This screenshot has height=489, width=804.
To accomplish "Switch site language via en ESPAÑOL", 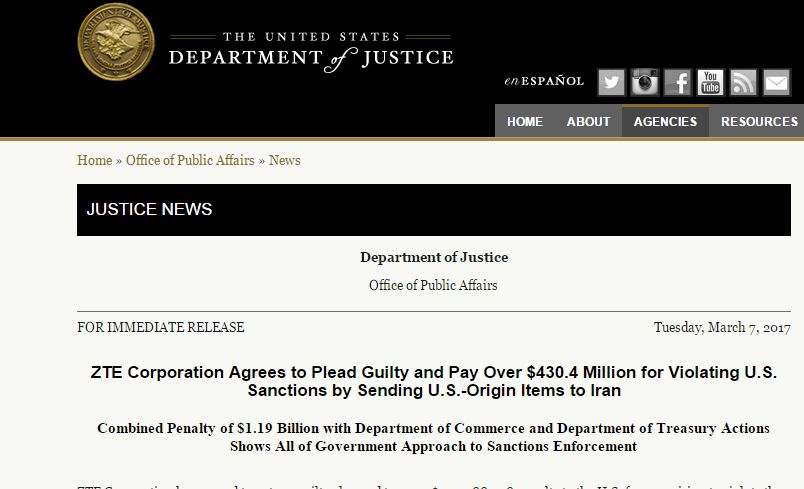I will click(544, 81).
